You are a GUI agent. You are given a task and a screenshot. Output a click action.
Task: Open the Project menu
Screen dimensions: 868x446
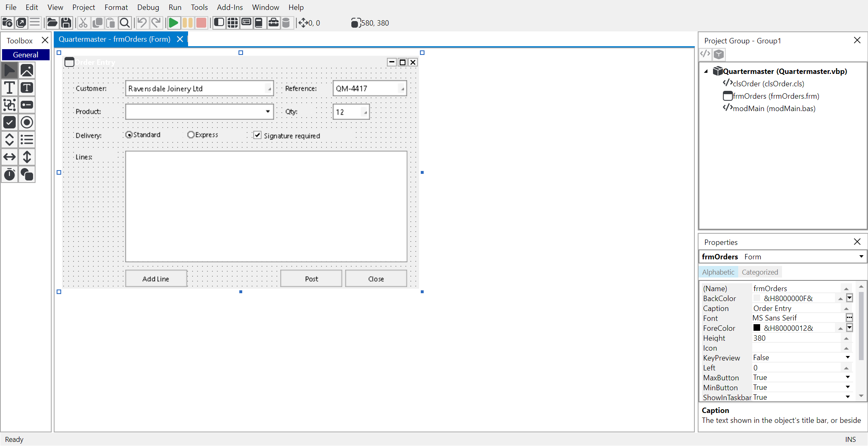(83, 7)
